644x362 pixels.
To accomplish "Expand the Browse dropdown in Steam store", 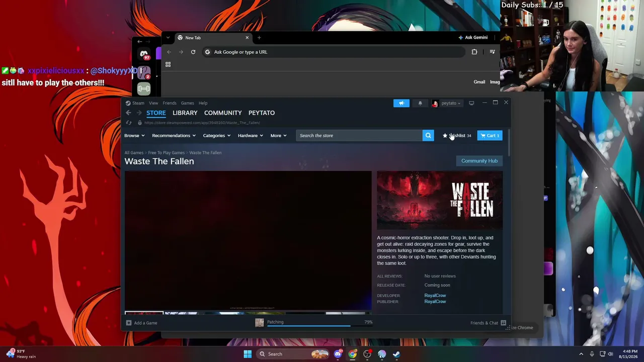I will click(134, 136).
